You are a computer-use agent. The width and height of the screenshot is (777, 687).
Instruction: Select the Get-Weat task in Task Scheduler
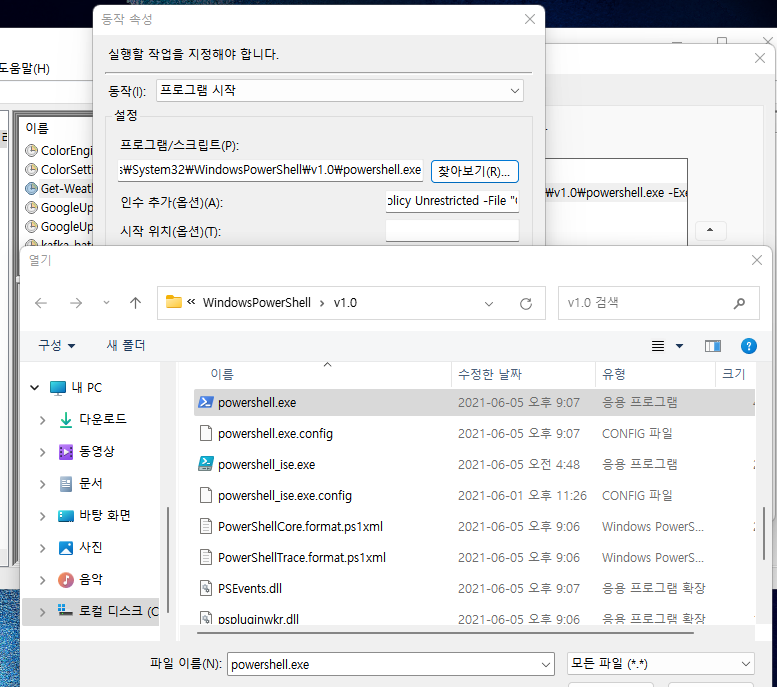(x=59, y=188)
